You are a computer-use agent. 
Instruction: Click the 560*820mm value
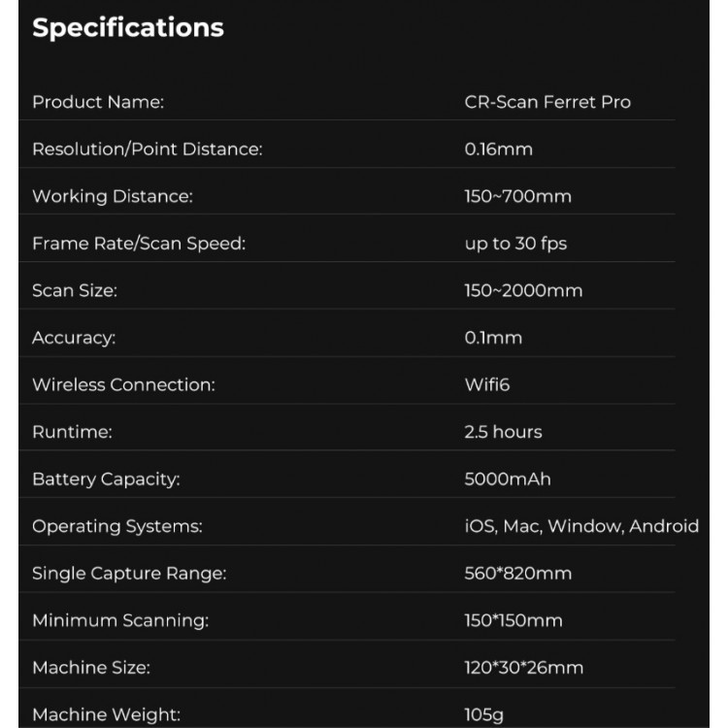point(517,574)
